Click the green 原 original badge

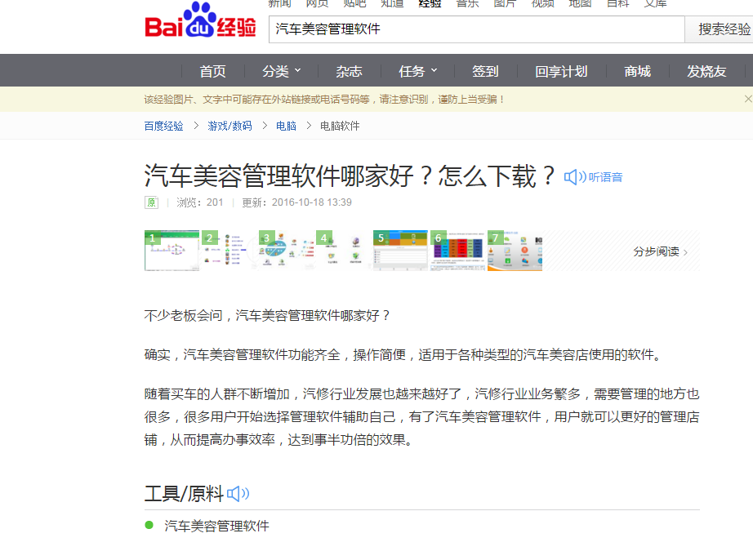(x=151, y=202)
